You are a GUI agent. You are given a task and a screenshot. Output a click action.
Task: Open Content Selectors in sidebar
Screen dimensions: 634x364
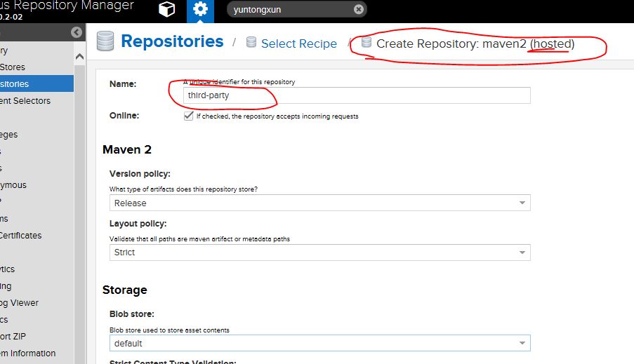click(x=37, y=100)
